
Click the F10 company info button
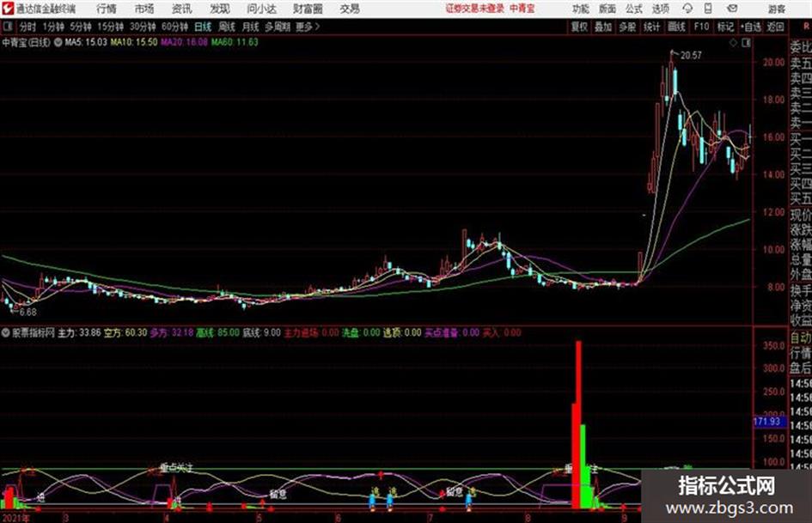click(701, 27)
